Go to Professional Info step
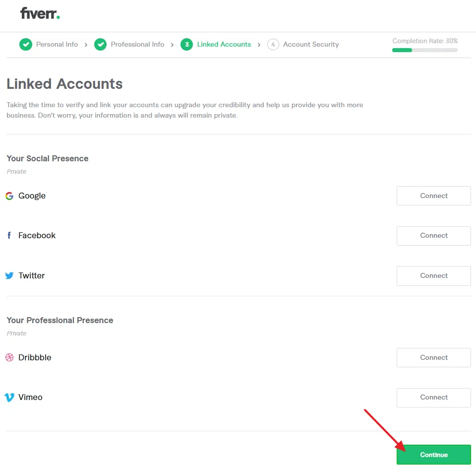 [x=137, y=45]
